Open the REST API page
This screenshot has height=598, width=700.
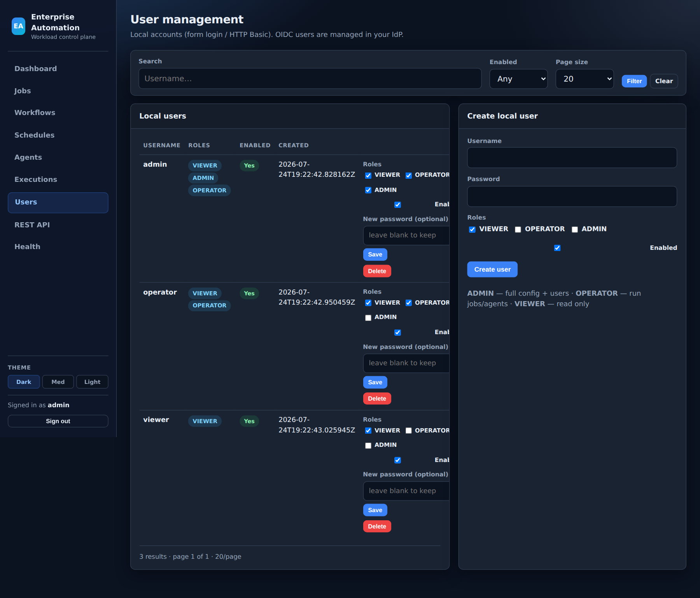pyautogui.click(x=58, y=225)
